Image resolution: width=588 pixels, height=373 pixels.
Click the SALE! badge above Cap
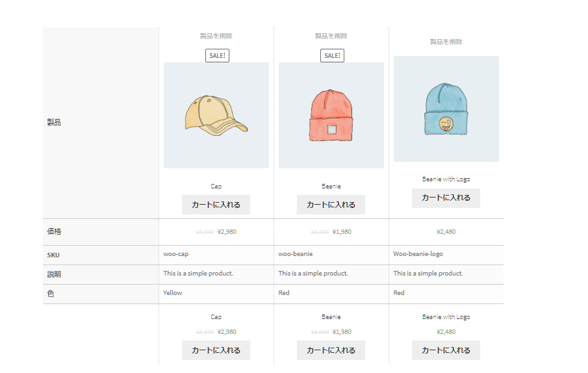point(217,55)
